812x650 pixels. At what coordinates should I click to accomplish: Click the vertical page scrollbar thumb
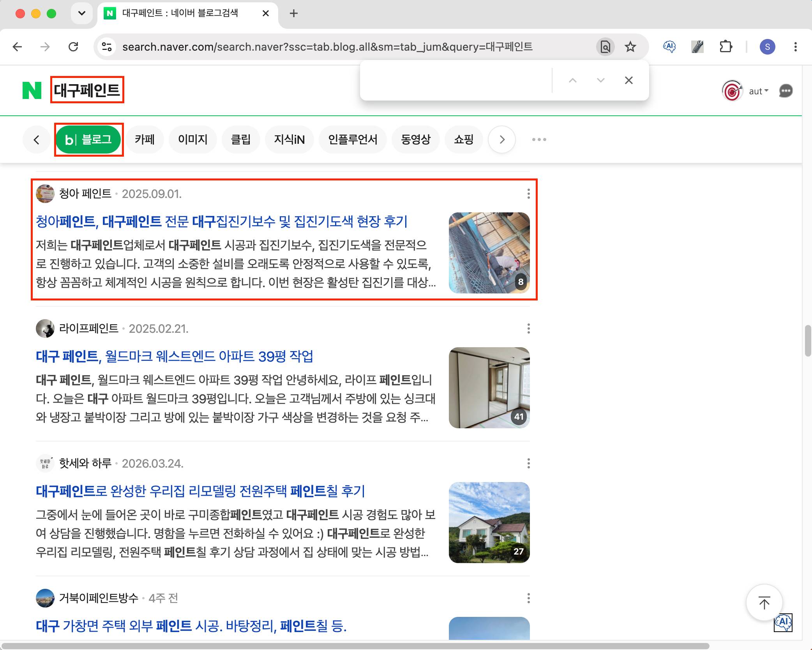(x=807, y=341)
